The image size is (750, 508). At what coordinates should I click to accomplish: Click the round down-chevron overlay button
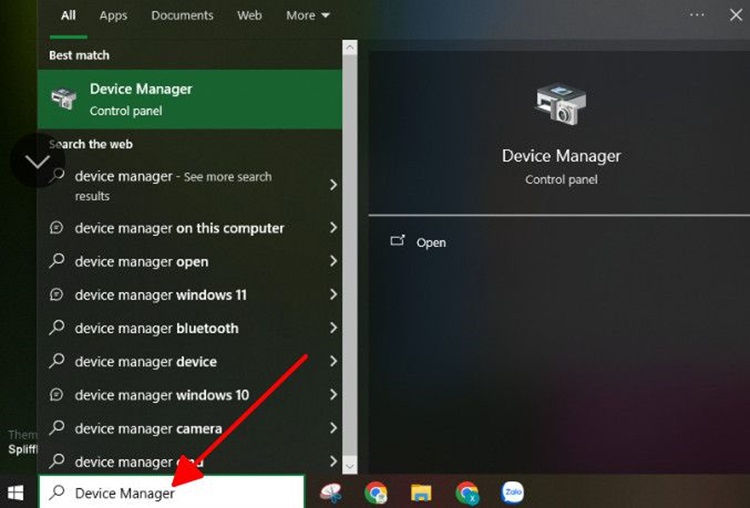[x=37, y=161]
